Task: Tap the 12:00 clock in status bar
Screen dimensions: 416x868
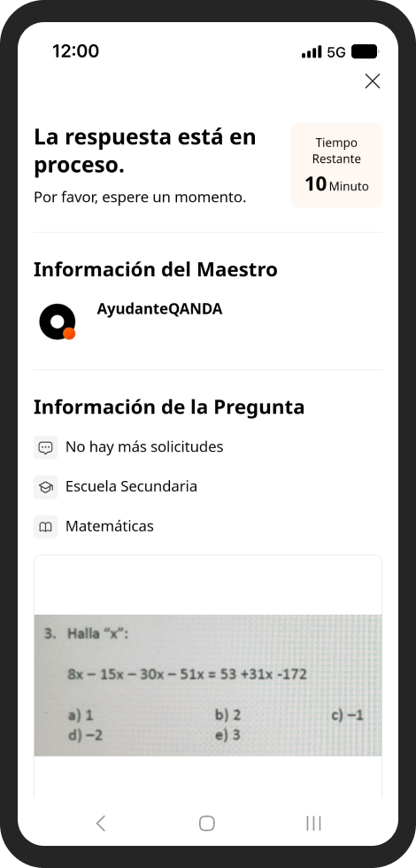Action: pos(76,51)
